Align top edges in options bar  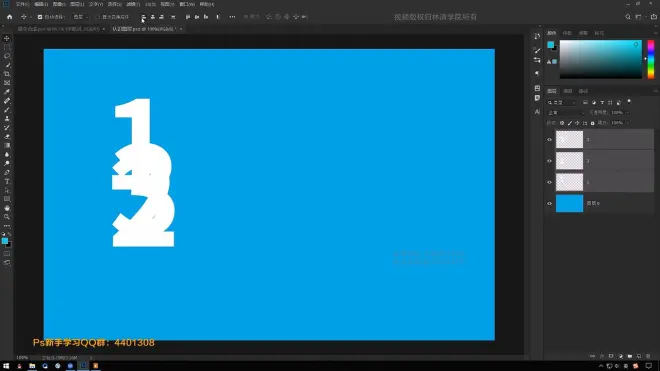click(x=188, y=17)
